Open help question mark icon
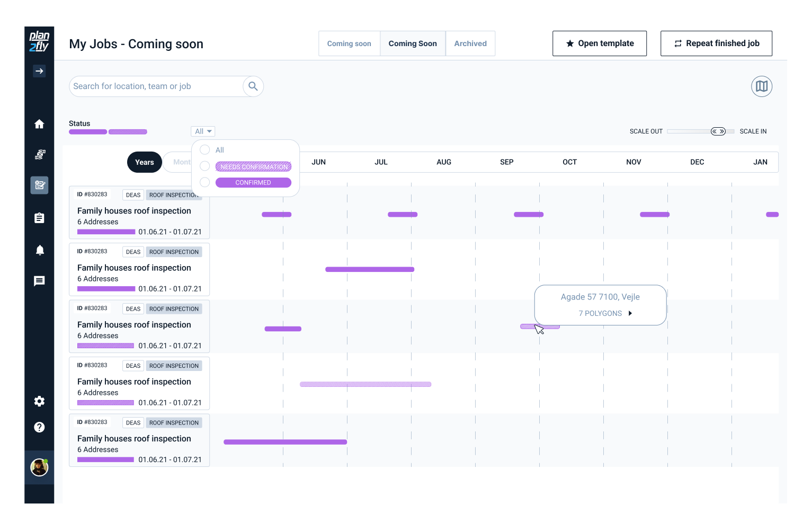This screenshot has height=530, width=812. tap(39, 427)
